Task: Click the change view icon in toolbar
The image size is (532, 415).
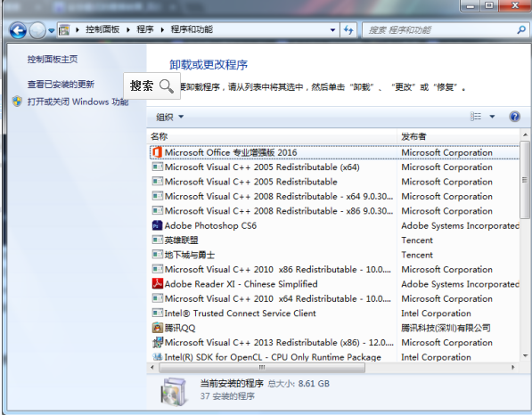Action: pos(476,117)
